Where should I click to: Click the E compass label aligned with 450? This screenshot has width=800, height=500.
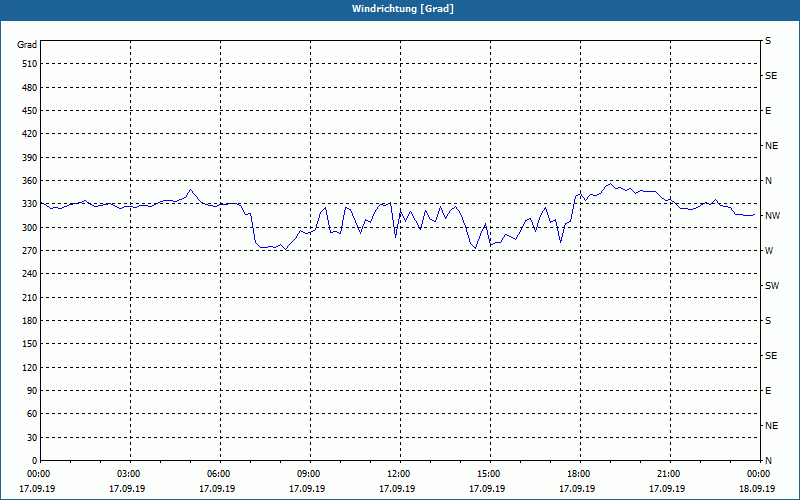click(768, 111)
